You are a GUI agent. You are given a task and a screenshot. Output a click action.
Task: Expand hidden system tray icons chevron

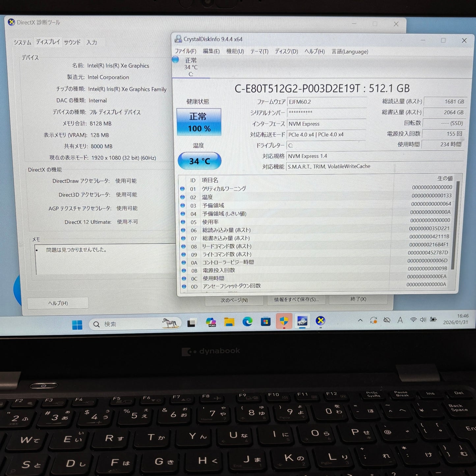(360, 320)
